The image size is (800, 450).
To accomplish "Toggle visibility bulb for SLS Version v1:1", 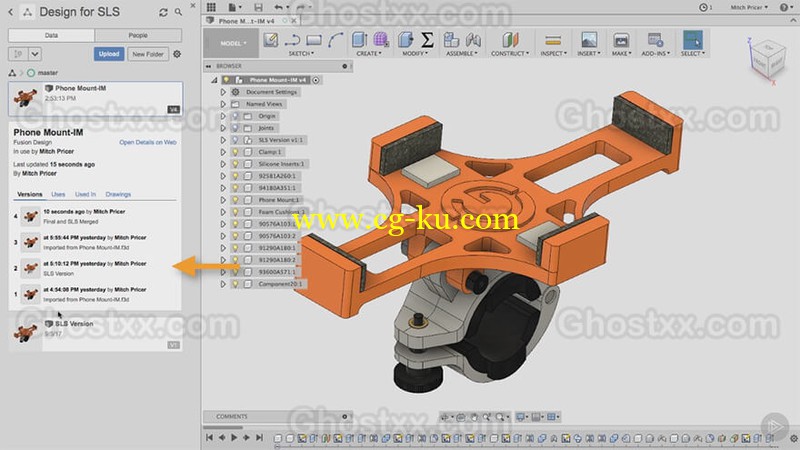I will pos(235,140).
